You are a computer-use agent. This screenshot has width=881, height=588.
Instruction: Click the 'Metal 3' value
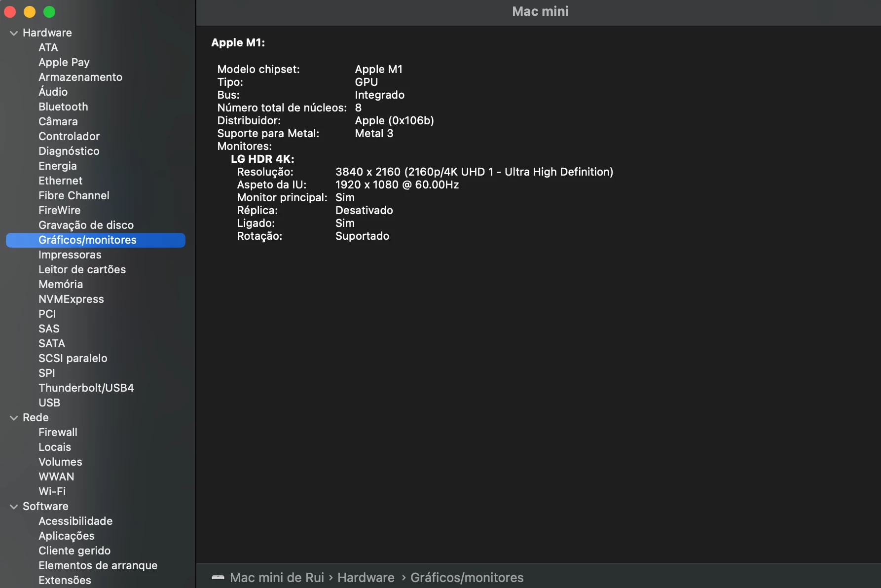(374, 134)
